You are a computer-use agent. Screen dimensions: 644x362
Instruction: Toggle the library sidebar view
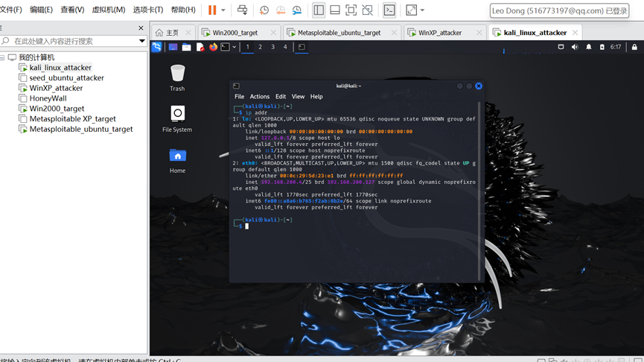click(x=319, y=10)
